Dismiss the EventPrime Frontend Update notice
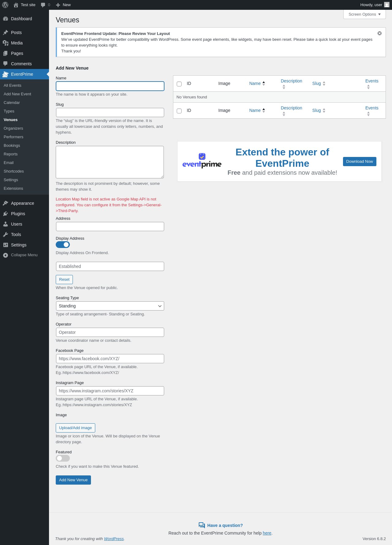Image resolution: width=392 pixels, height=545 pixels. 379,33
